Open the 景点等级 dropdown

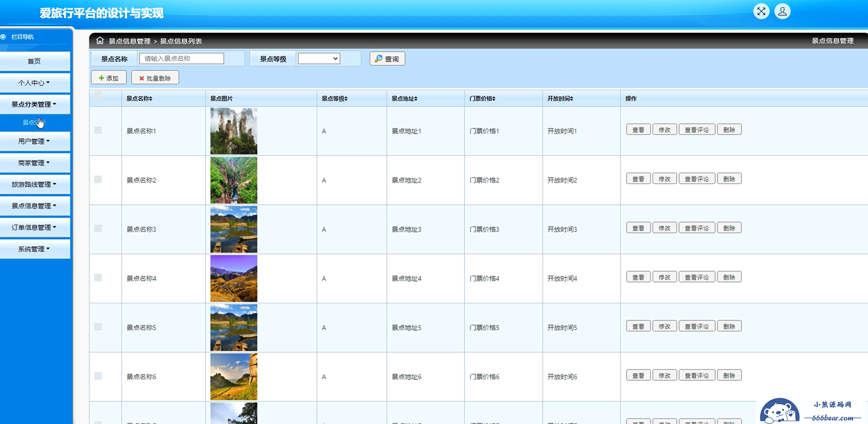tap(319, 59)
